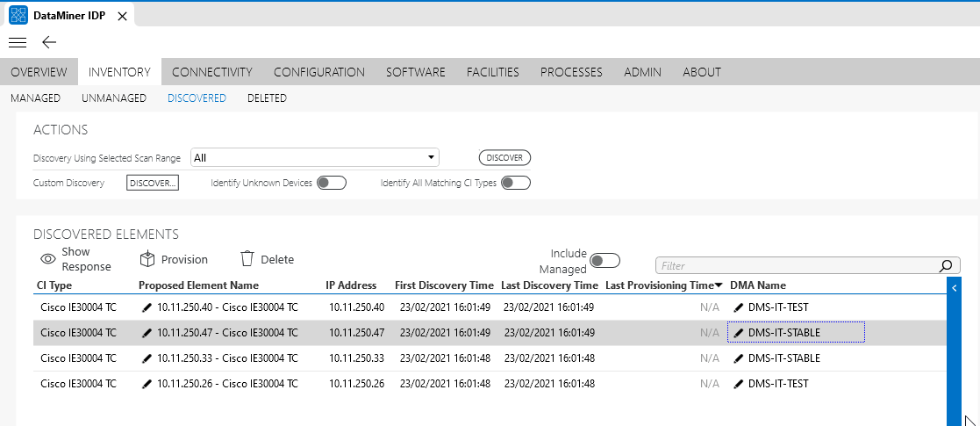Click N/A provisioning time in 10.11.250.40 row
The image size is (980, 426).
tap(710, 307)
